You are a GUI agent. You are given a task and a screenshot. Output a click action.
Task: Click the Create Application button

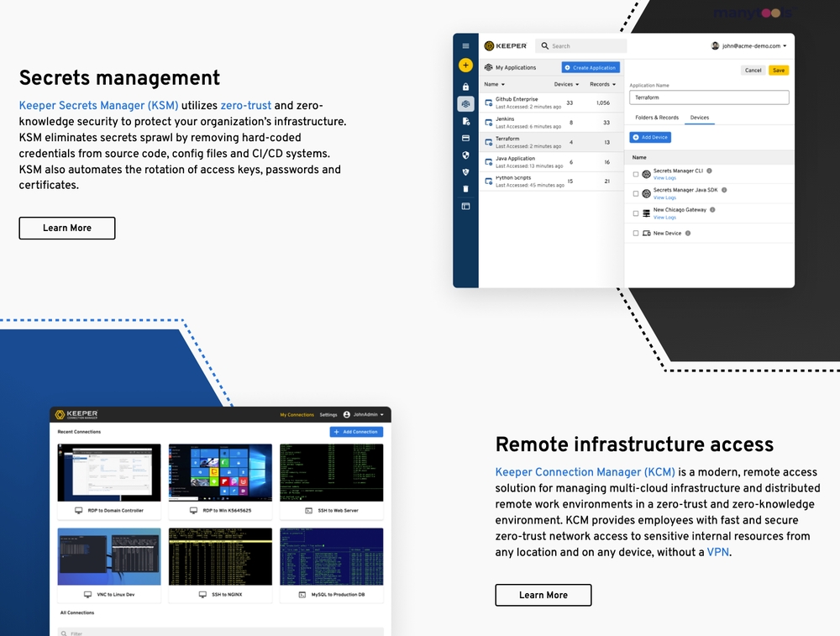(591, 67)
